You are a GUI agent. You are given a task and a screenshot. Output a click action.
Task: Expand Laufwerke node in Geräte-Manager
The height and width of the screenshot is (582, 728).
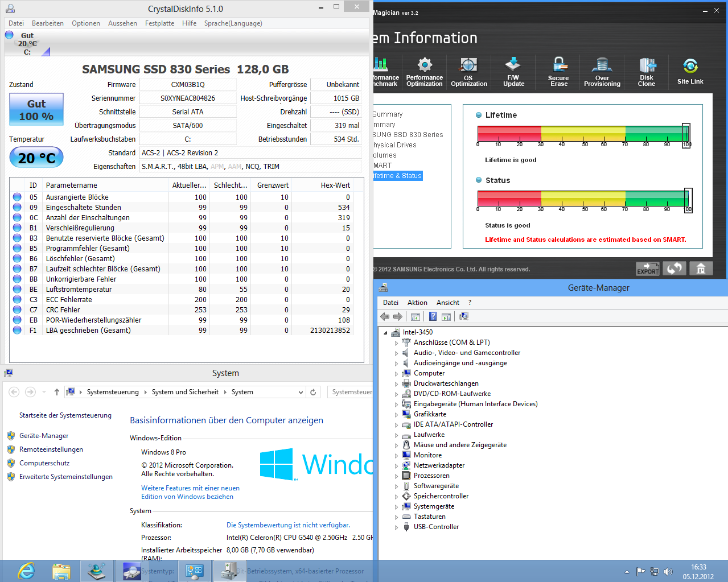[x=397, y=435]
